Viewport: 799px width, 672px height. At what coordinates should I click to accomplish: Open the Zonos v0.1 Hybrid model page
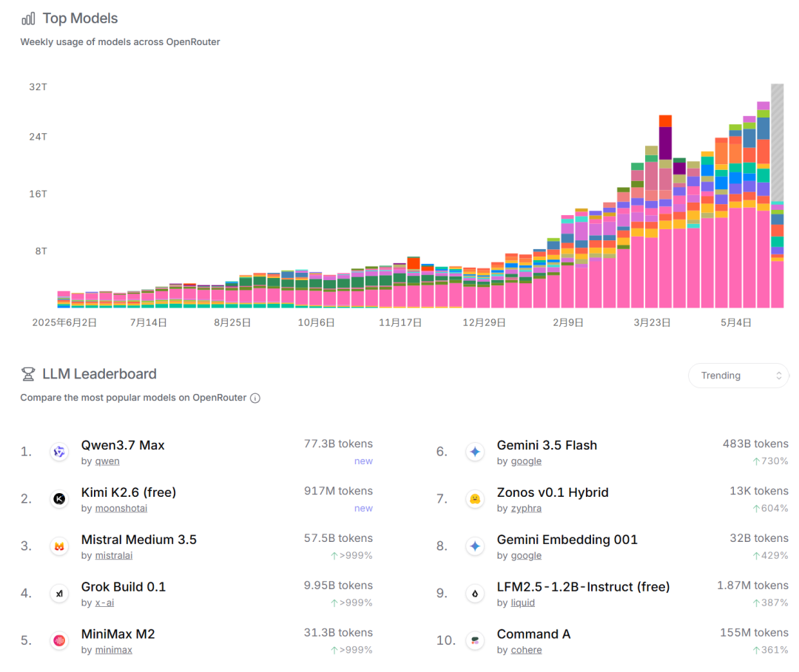553,493
